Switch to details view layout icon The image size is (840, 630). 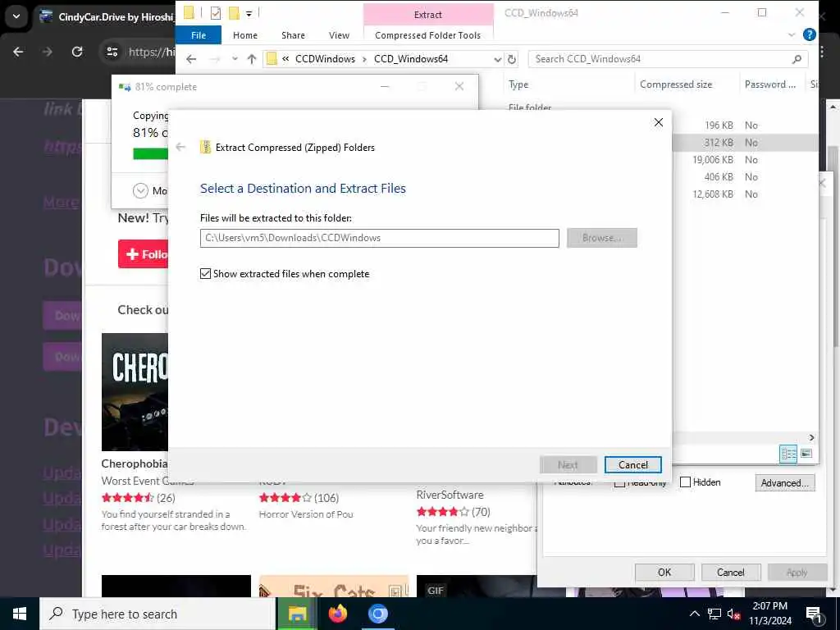(788, 454)
